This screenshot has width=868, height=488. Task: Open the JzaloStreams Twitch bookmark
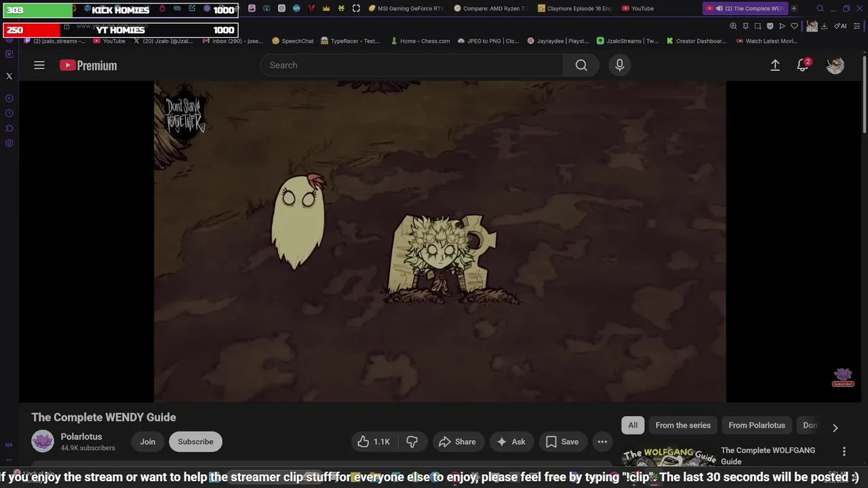(x=628, y=41)
